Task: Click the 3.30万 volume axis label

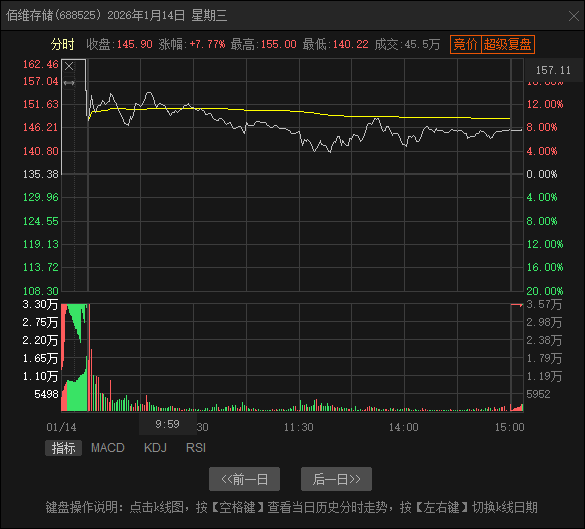Action: pyautogui.click(x=40, y=304)
